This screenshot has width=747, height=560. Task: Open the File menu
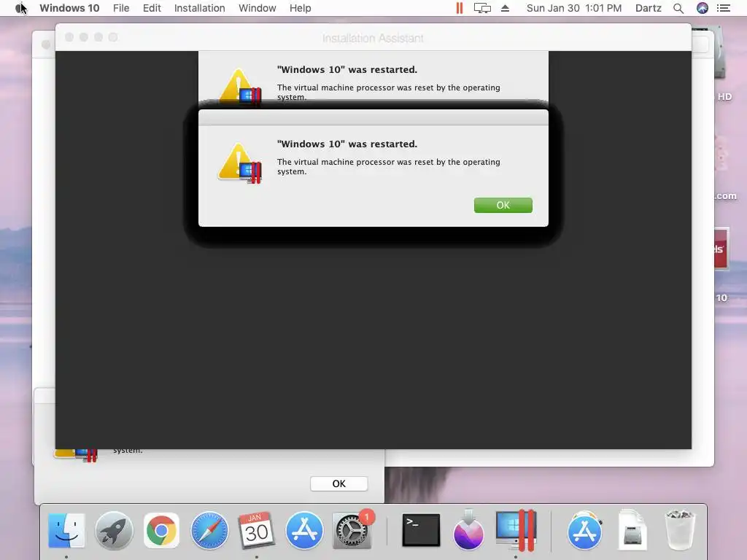point(121,8)
